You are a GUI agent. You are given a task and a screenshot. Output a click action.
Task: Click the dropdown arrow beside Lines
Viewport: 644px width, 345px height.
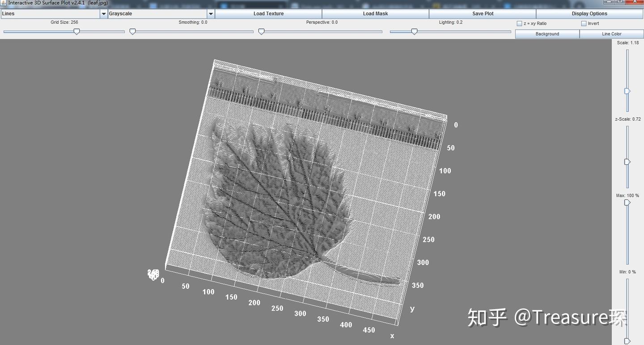tap(103, 13)
